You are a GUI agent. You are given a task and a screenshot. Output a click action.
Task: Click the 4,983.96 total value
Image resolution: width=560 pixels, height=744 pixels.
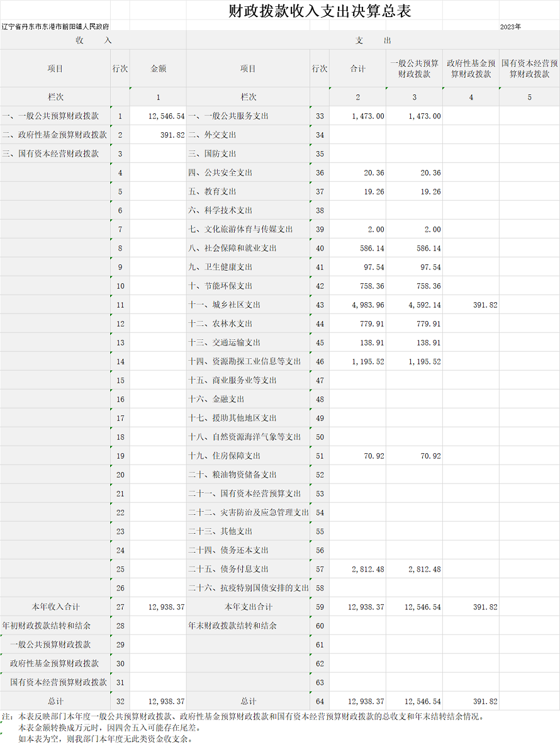click(x=368, y=305)
